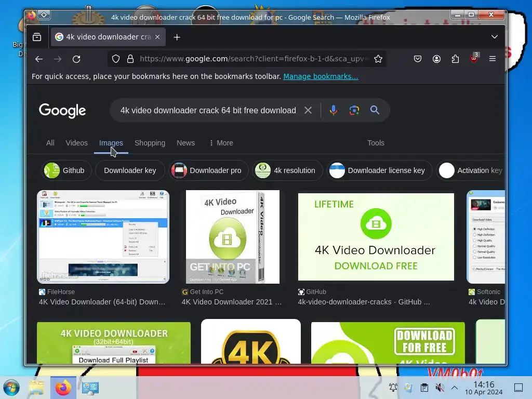Open the Lifetime Download Free GitHub image

pos(376,237)
